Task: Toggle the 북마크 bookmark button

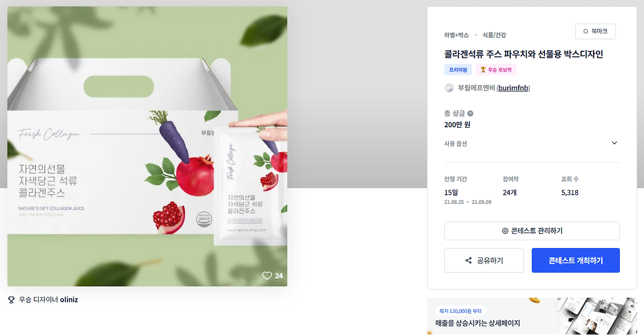Action: [x=595, y=32]
